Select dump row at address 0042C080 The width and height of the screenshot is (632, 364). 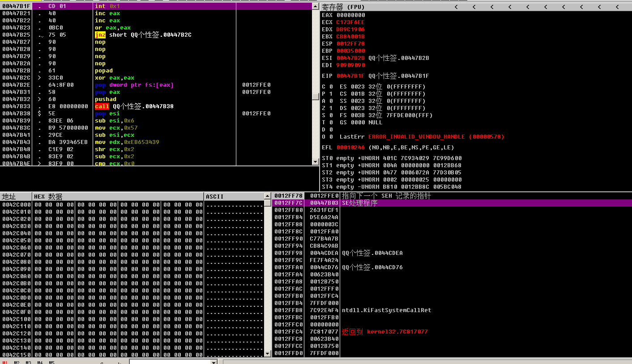point(132,262)
